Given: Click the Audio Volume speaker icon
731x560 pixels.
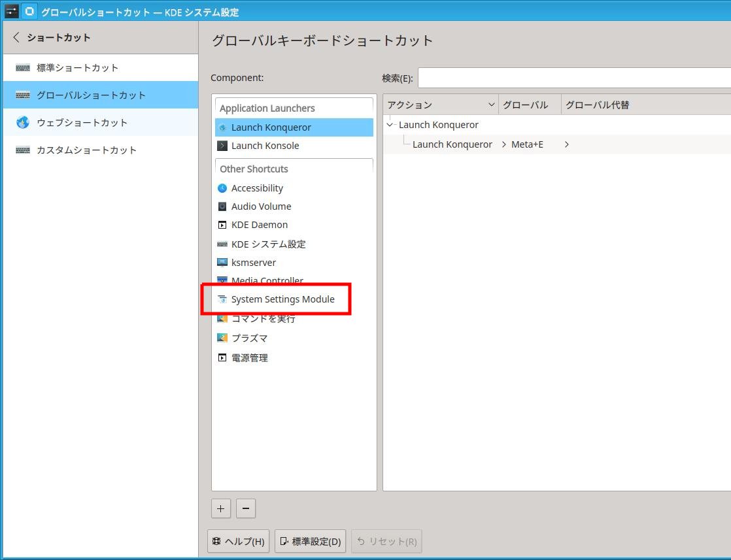Looking at the screenshot, I should tap(222, 206).
